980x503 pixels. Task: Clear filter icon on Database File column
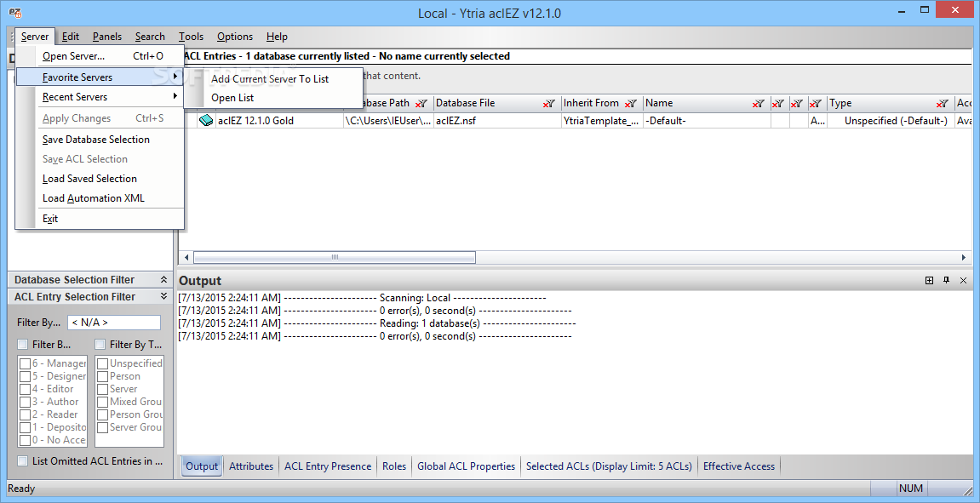click(549, 104)
